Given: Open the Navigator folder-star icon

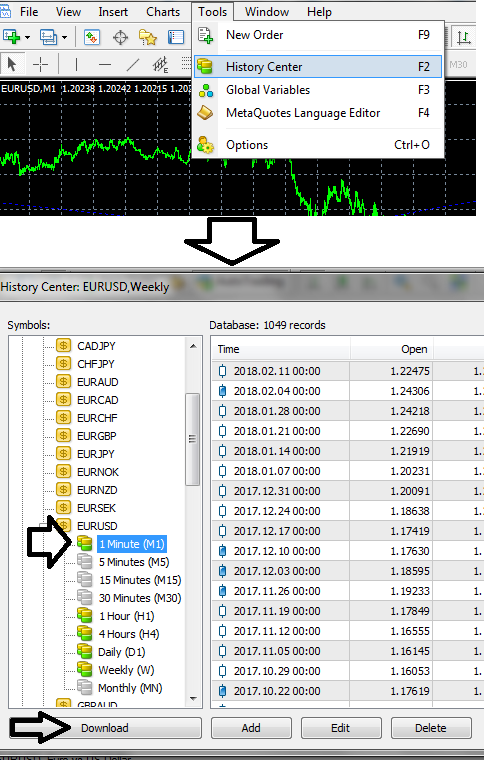Looking at the screenshot, I should click(x=148, y=37).
